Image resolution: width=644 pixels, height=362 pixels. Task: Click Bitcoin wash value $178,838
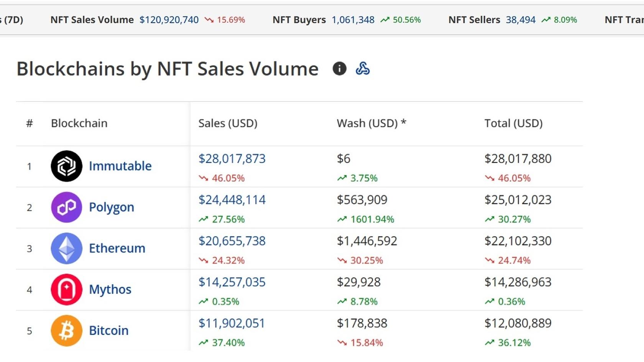[x=362, y=323]
